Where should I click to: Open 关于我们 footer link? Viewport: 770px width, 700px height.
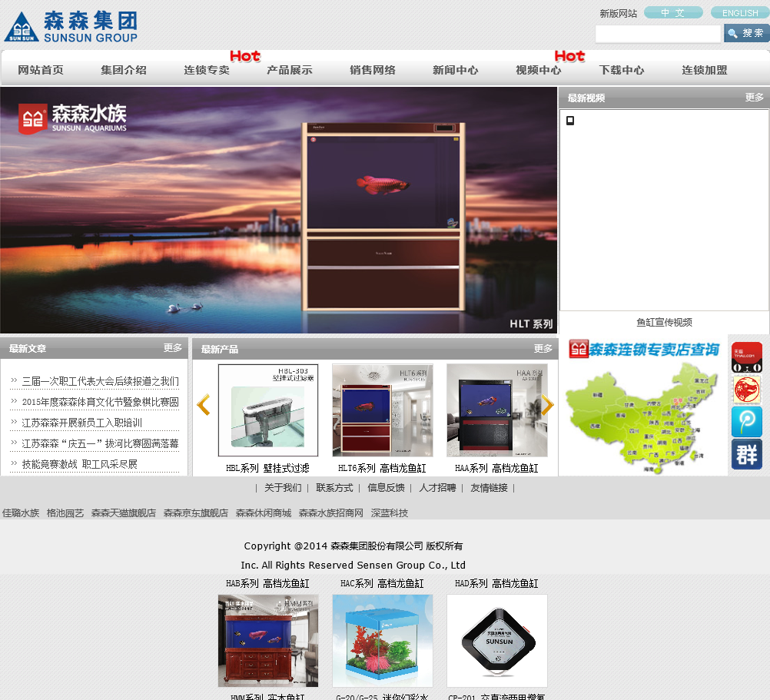[x=283, y=487]
